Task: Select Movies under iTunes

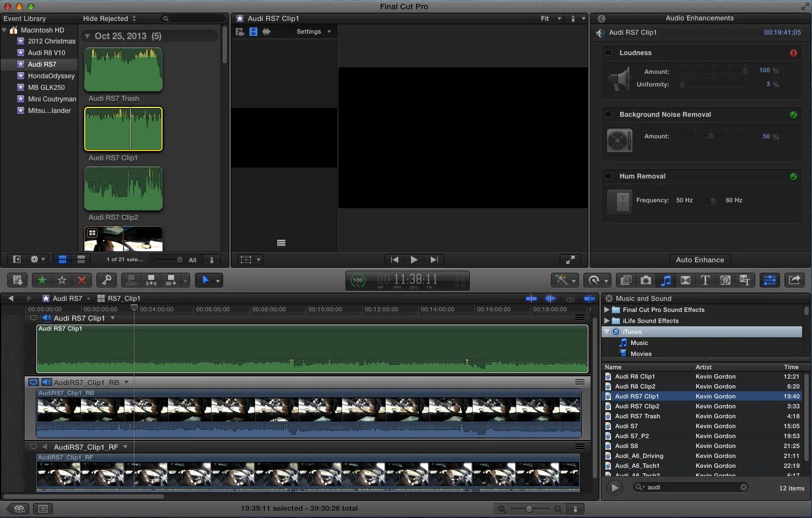Action: click(x=641, y=354)
